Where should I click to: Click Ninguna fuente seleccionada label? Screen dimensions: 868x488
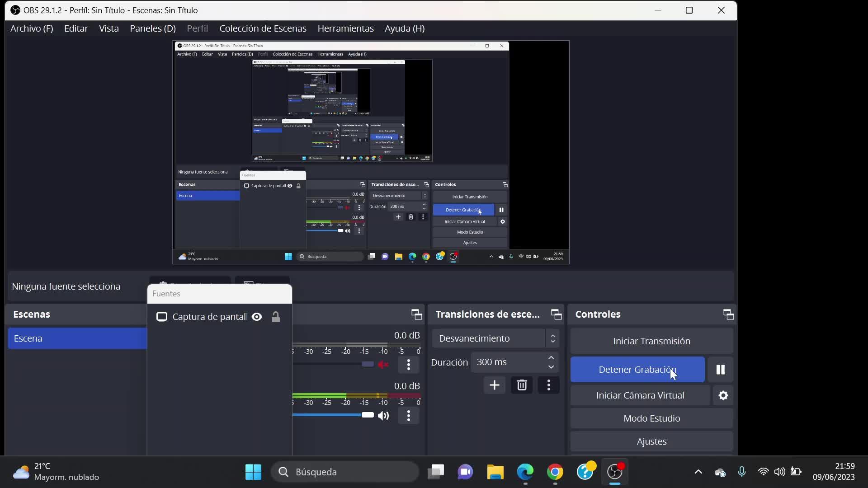tap(66, 286)
